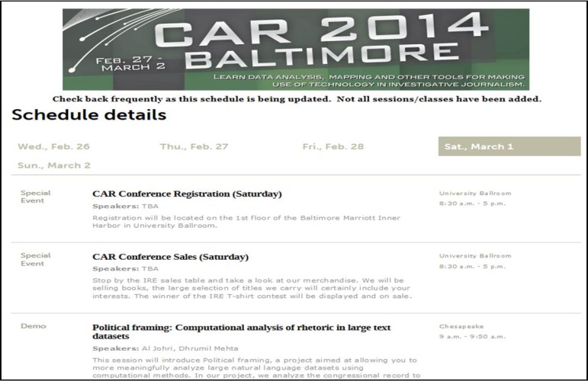Open the Wed., Feb. 26 schedule tab
The width and height of the screenshot is (588, 381).
[x=53, y=146]
